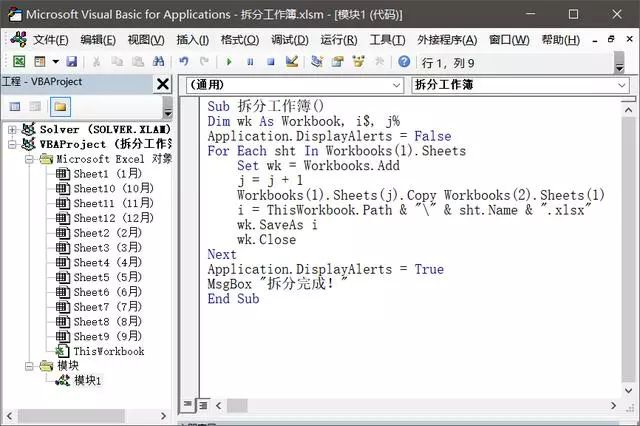The width and height of the screenshot is (640, 426).
Task: Click the Find binoculars icon
Action: [158, 62]
